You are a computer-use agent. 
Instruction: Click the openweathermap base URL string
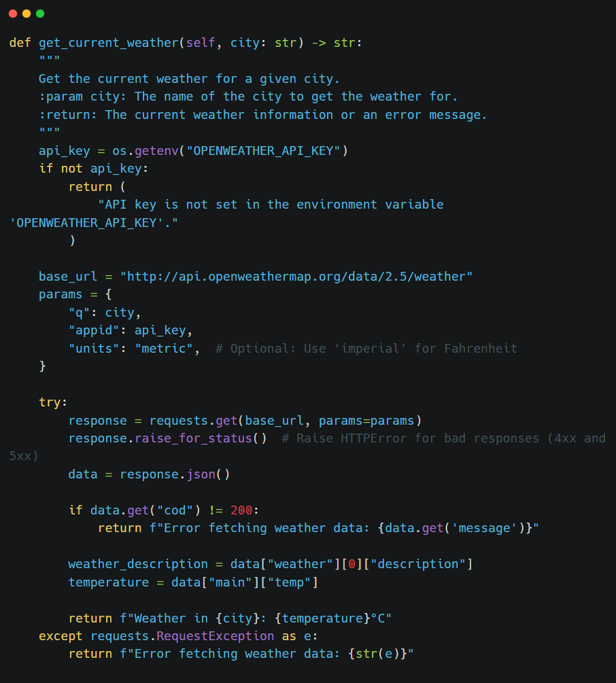(296, 277)
